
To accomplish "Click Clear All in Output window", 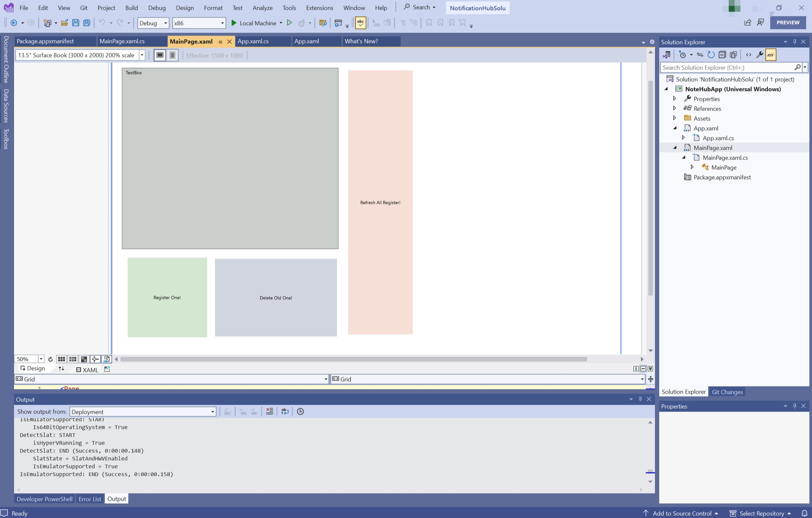I will (x=269, y=411).
